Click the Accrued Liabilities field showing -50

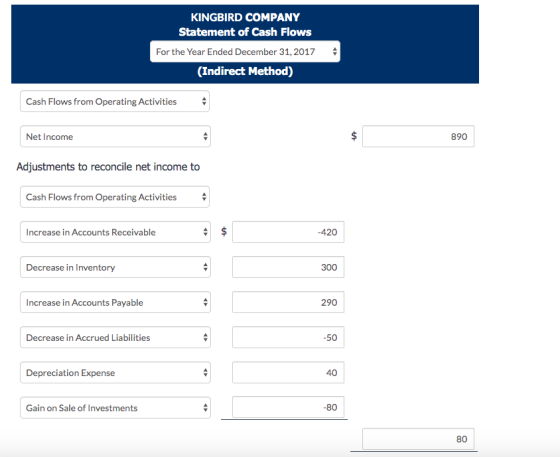tap(288, 337)
